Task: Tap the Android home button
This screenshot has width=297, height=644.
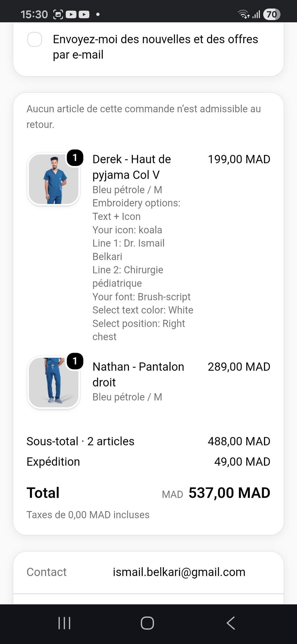Action: 147,623
